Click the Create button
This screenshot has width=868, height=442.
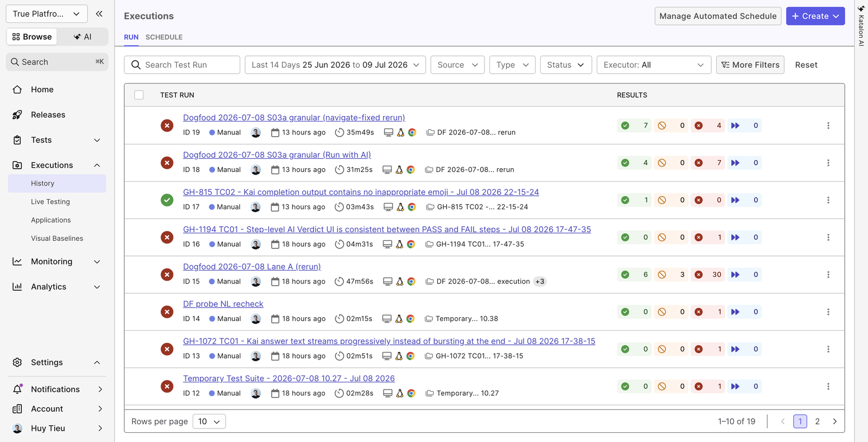coord(815,16)
